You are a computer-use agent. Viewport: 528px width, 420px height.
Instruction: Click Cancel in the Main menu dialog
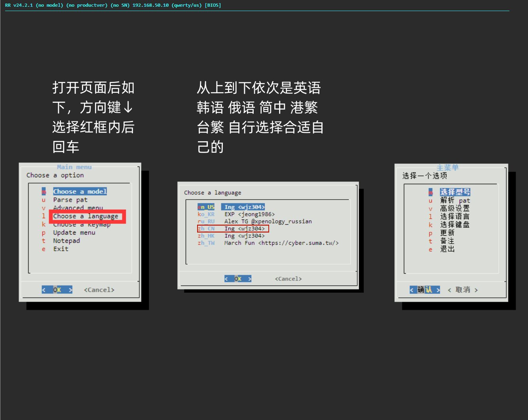pyautogui.click(x=99, y=289)
